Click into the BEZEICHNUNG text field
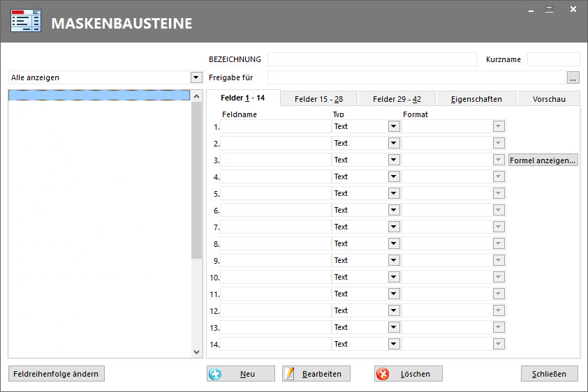Image resolution: width=588 pixels, height=392 pixels. point(372,59)
